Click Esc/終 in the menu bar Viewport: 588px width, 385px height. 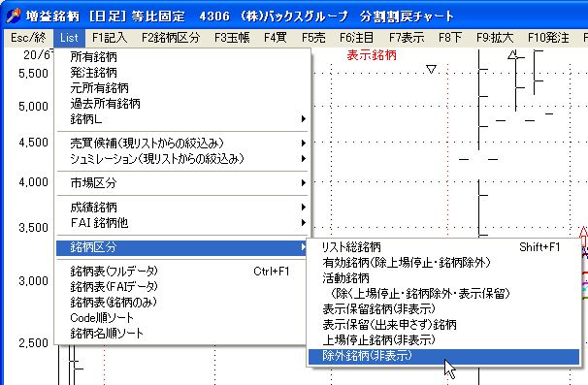pyautogui.click(x=28, y=38)
